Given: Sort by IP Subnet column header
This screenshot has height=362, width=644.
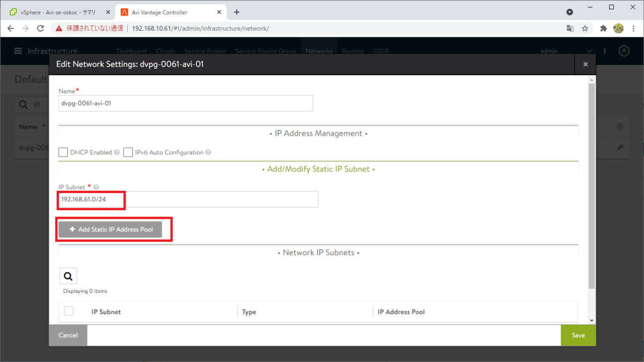Looking at the screenshot, I should point(106,312).
